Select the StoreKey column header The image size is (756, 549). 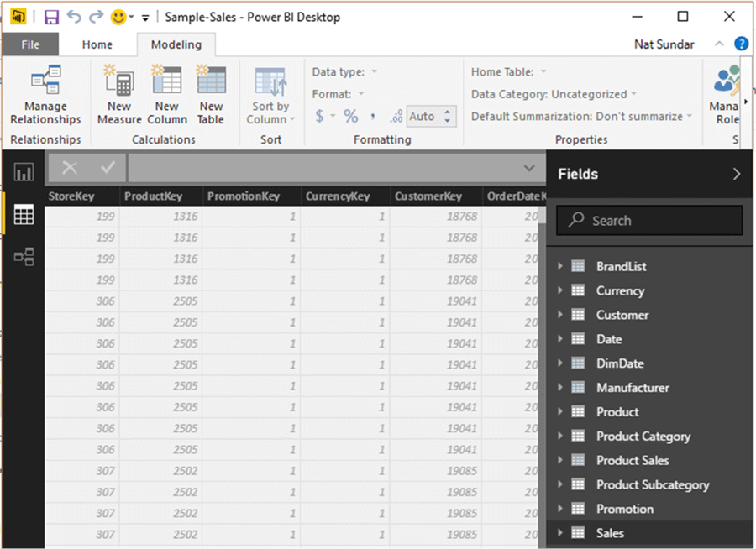coord(82,196)
